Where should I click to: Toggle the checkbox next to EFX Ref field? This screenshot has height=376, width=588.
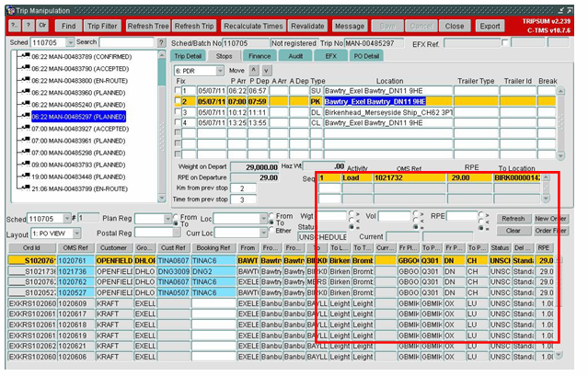click(x=505, y=43)
